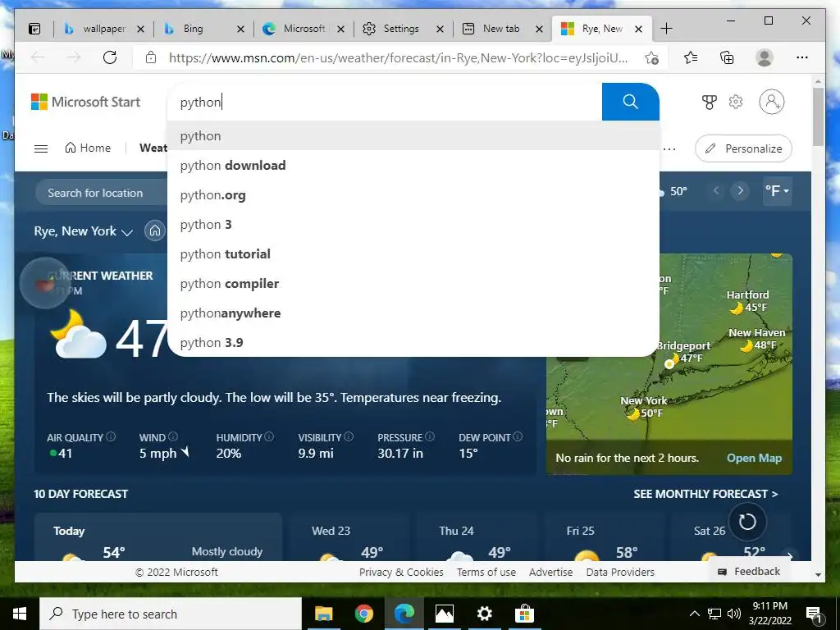Screen dimensions: 840x630
Task: Click SEE MONTHLY FORECAST link
Action: (705, 494)
